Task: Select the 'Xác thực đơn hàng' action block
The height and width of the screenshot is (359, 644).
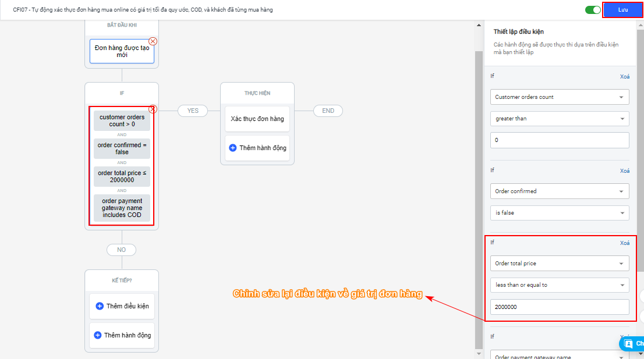Action: [x=257, y=119]
